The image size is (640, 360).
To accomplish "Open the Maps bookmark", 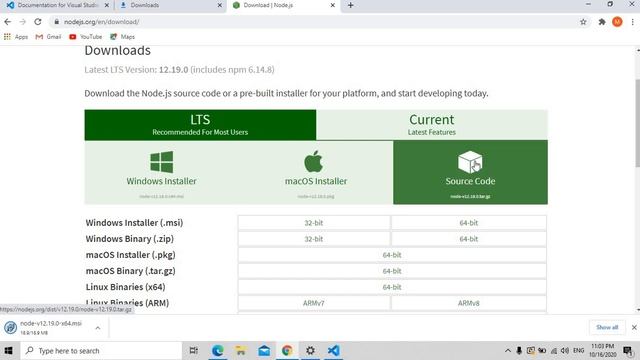I will [x=122, y=37].
